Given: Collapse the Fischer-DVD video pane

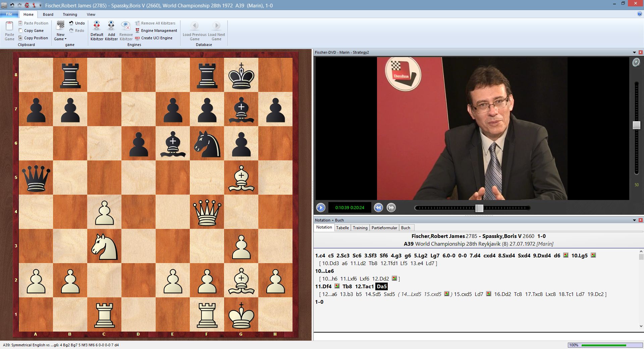Looking at the screenshot, I should click(x=634, y=52).
